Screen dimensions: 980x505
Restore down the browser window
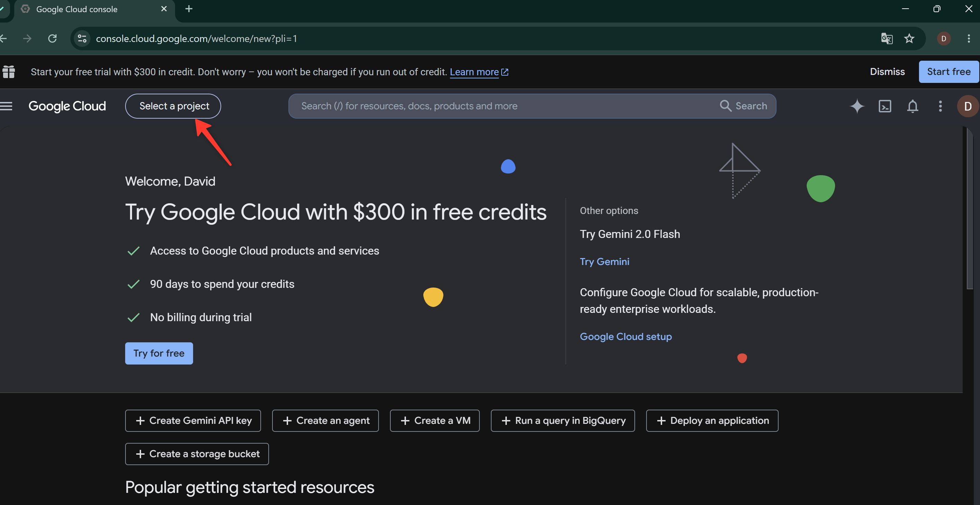click(x=937, y=9)
